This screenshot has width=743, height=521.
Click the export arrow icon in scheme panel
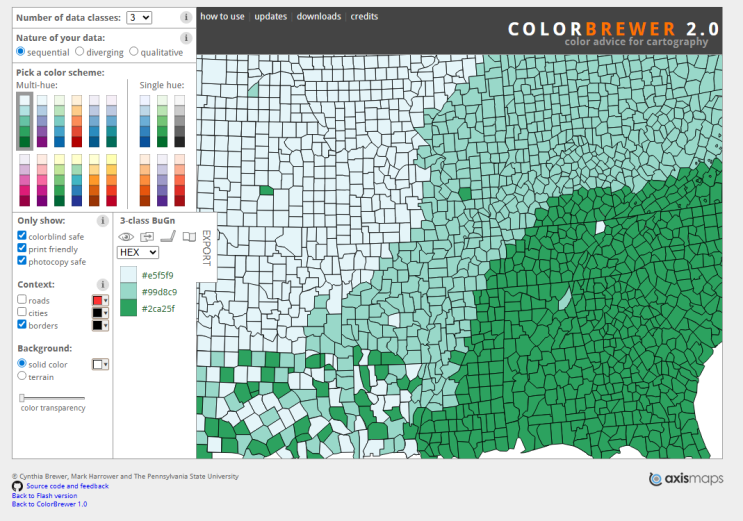(147, 236)
